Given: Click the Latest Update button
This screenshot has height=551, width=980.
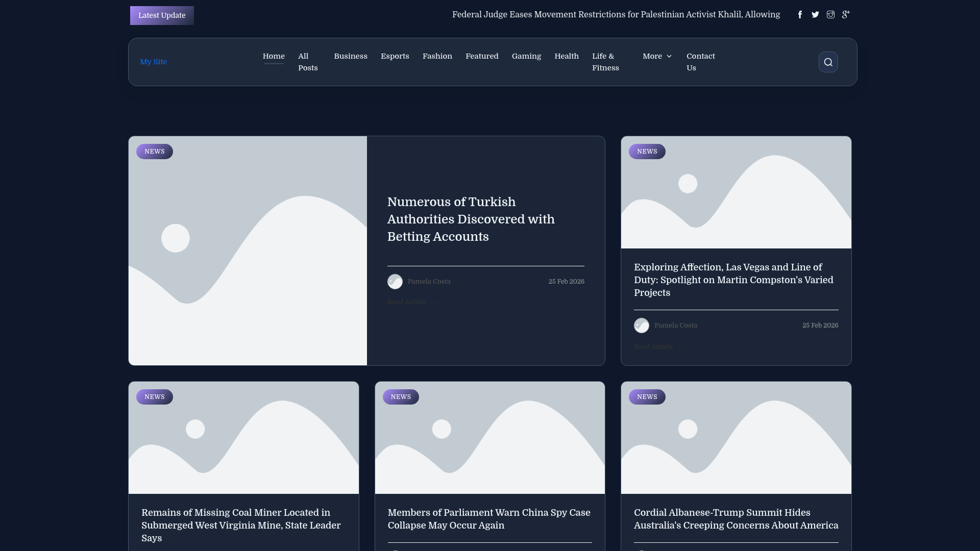Looking at the screenshot, I should (162, 15).
